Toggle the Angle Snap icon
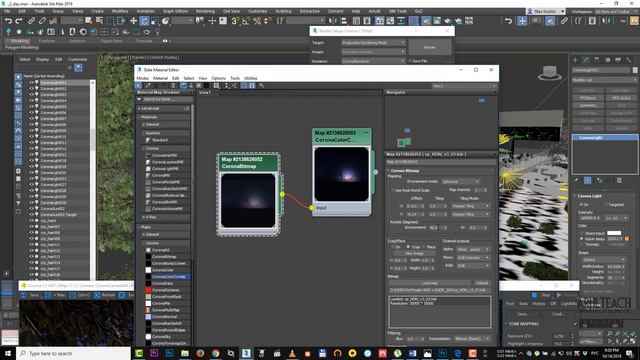Screen dimensions: 640x360 [x=246, y=20]
